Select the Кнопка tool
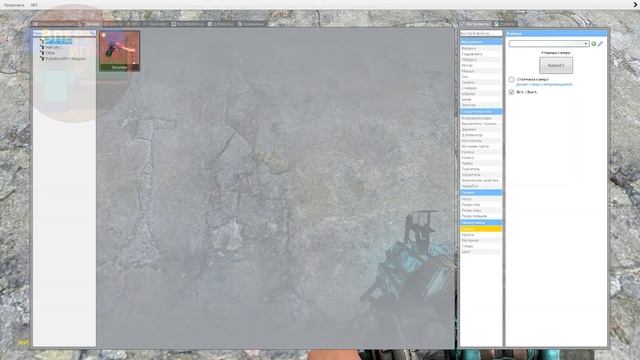Screen dimensions: 640x360 (x=481, y=152)
